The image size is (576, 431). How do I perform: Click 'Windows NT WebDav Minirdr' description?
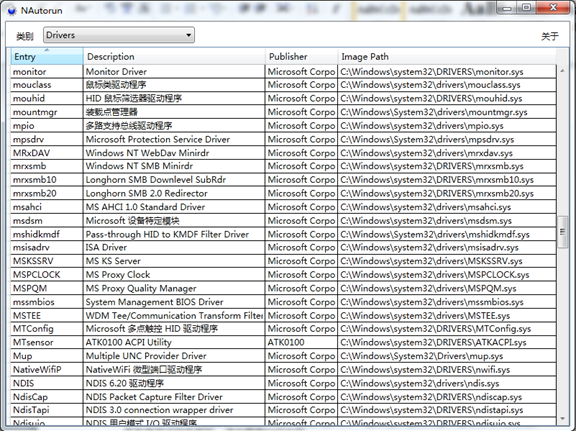point(147,153)
